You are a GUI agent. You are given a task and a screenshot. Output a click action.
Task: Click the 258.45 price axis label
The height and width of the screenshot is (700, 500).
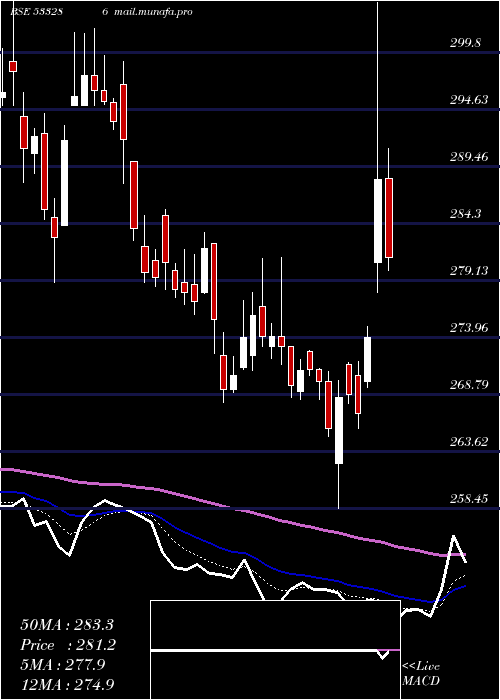(x=468, y=498)
